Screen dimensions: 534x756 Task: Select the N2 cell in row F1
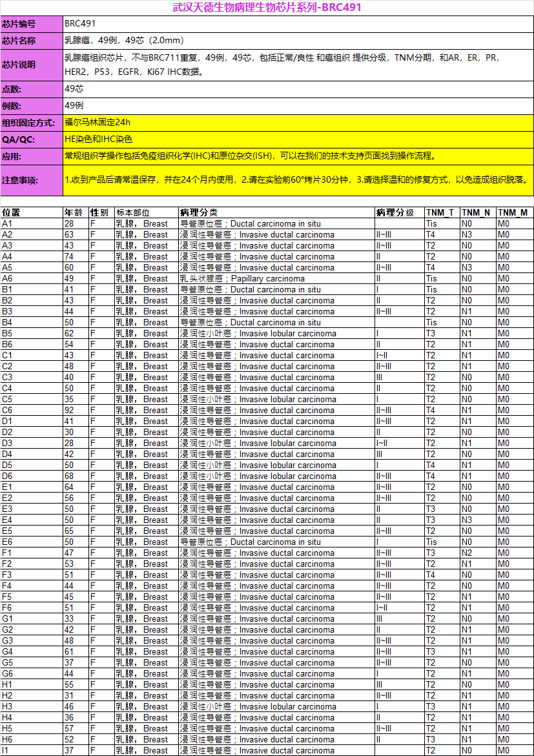[477, 553]
